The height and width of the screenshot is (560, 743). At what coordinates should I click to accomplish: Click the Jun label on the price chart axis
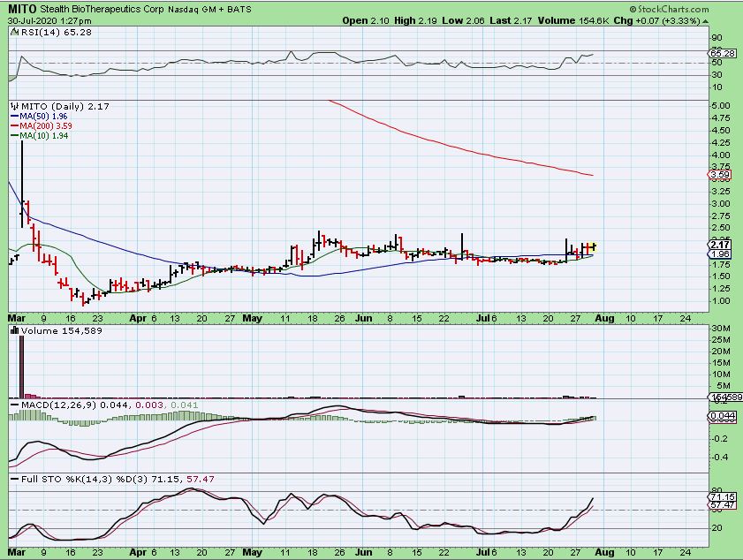click(362, 317)
